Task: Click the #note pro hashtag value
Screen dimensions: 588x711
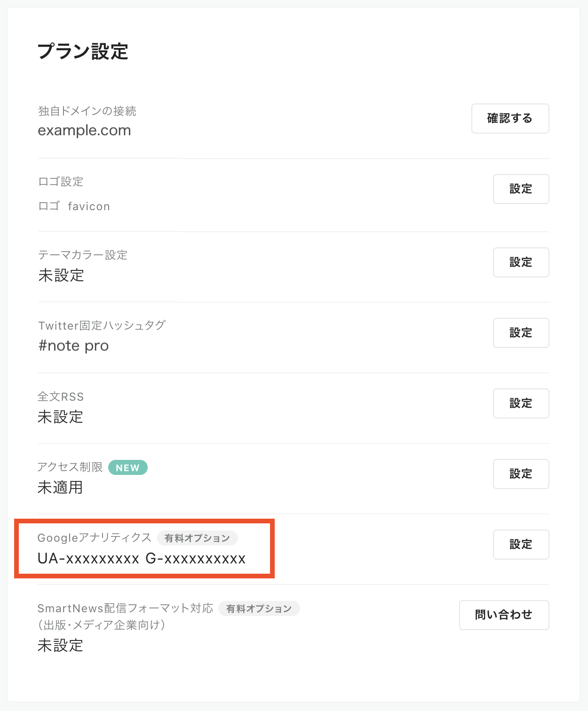Action: click(73, 346)
